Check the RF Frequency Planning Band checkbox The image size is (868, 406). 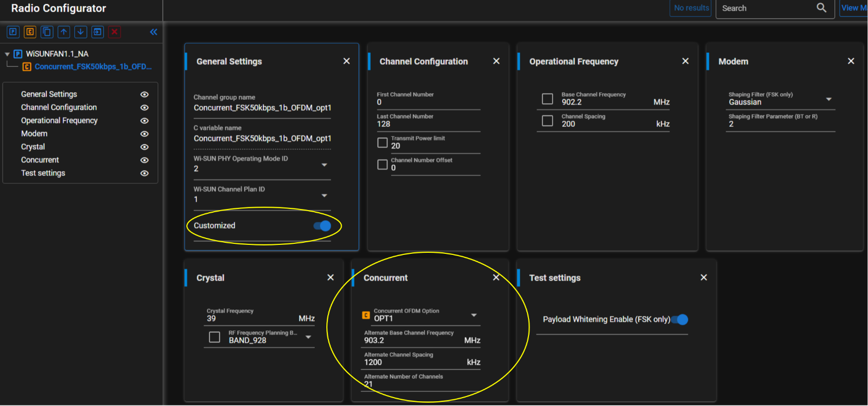214,337
